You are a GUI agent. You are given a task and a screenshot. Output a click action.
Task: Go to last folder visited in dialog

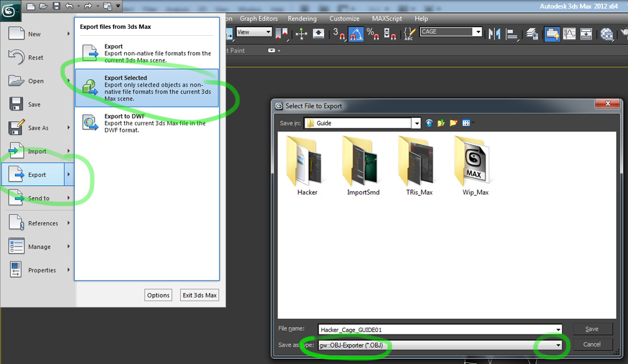429,123
